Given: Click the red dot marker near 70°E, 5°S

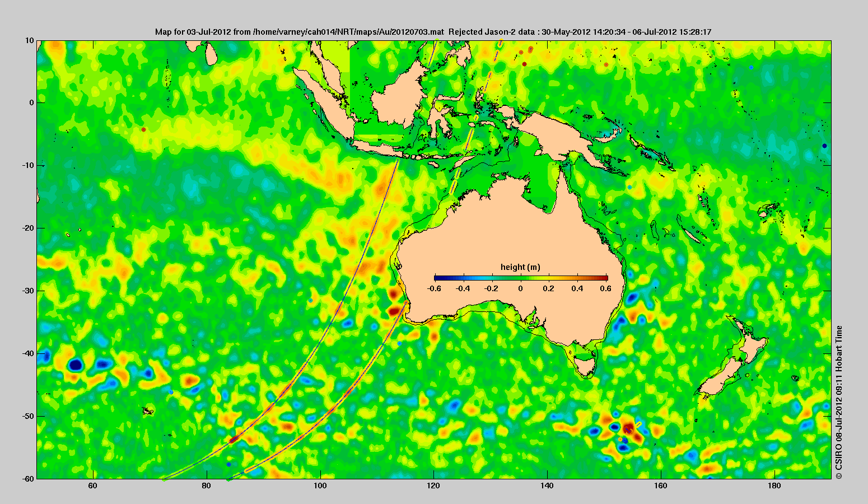Looking at the screenshot, I should 144,129.
